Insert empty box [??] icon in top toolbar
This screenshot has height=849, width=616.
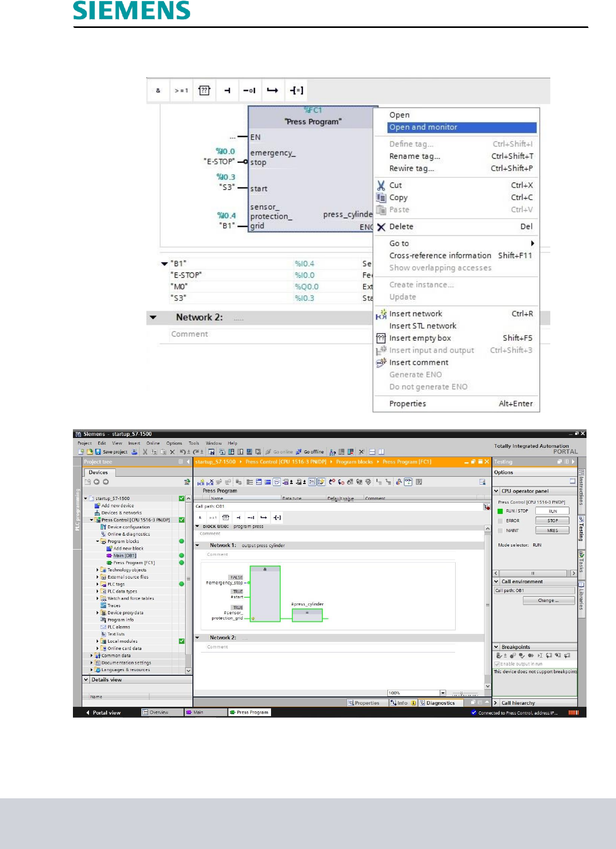(x=204, y=90)
